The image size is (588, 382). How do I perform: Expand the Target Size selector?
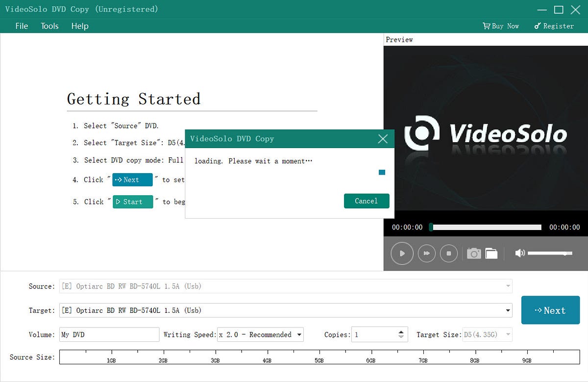[x=508, y=334]
